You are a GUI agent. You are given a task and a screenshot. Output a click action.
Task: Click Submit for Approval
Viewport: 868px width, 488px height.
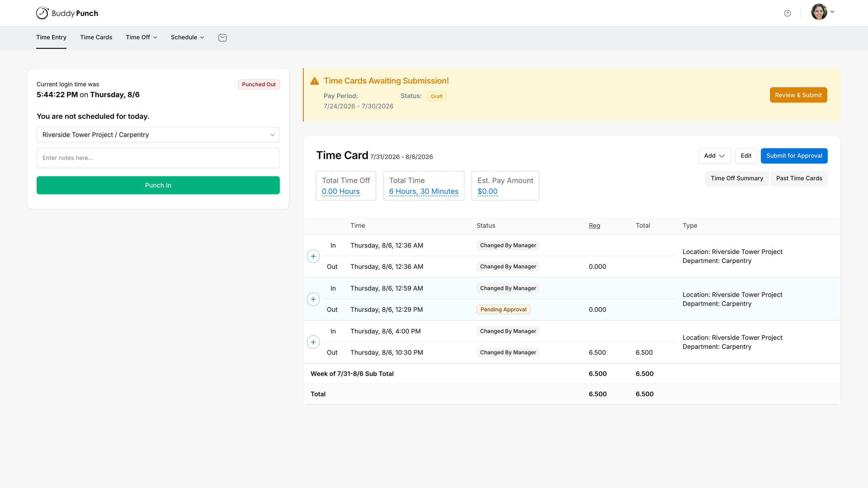coord(794,156)
